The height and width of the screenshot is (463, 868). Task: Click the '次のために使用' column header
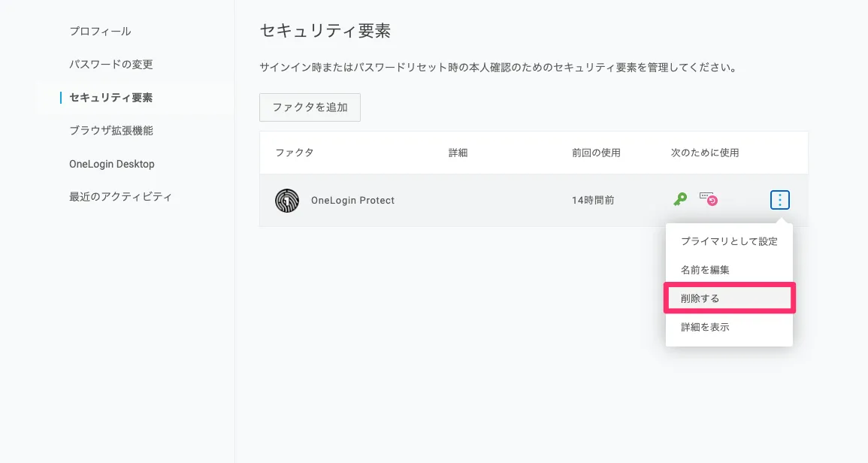pyautogui.click(x=705, y=153)
